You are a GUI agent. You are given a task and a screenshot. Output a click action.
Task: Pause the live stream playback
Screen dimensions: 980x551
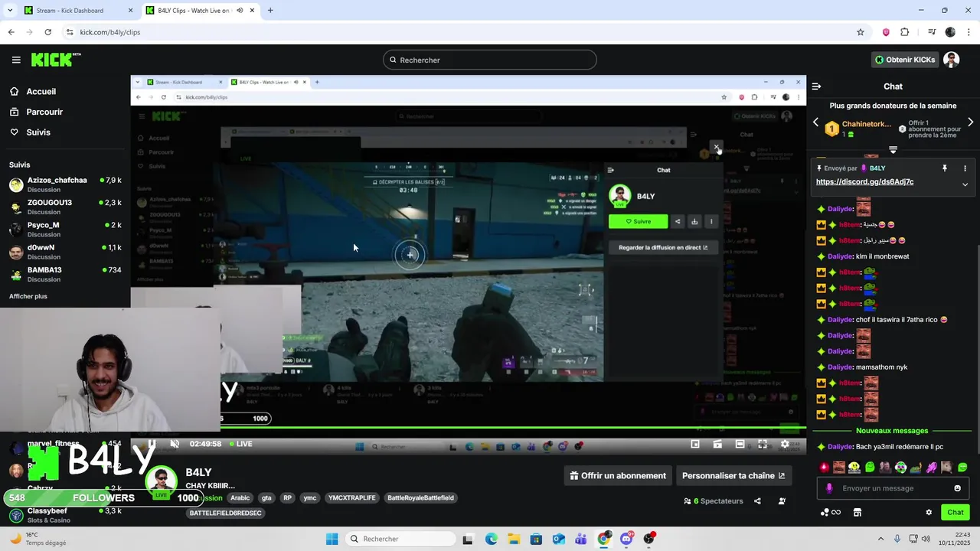tap(152, 444)
